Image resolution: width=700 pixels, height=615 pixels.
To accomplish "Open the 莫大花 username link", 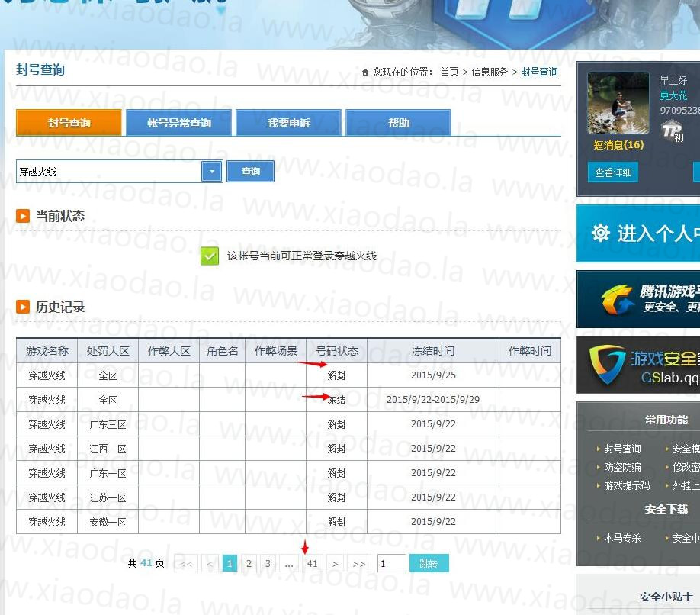I will [673, 95].
